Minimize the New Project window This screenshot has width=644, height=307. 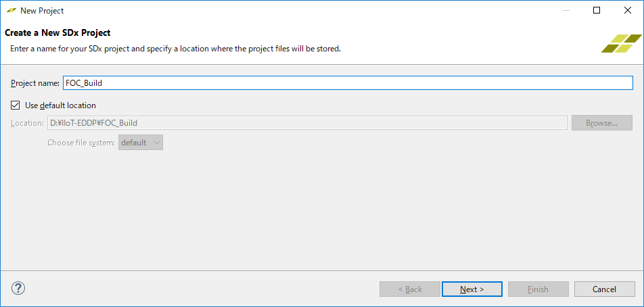(x=565, y=11)
